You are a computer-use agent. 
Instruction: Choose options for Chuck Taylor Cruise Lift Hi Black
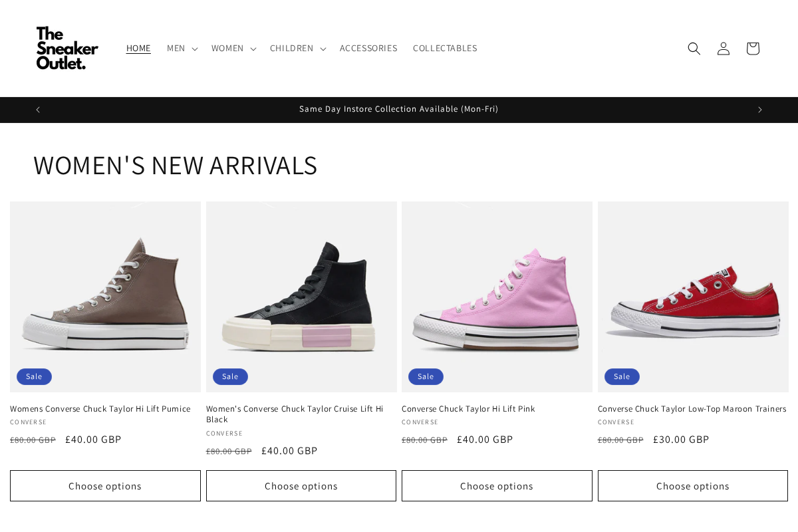click(301, 485)
